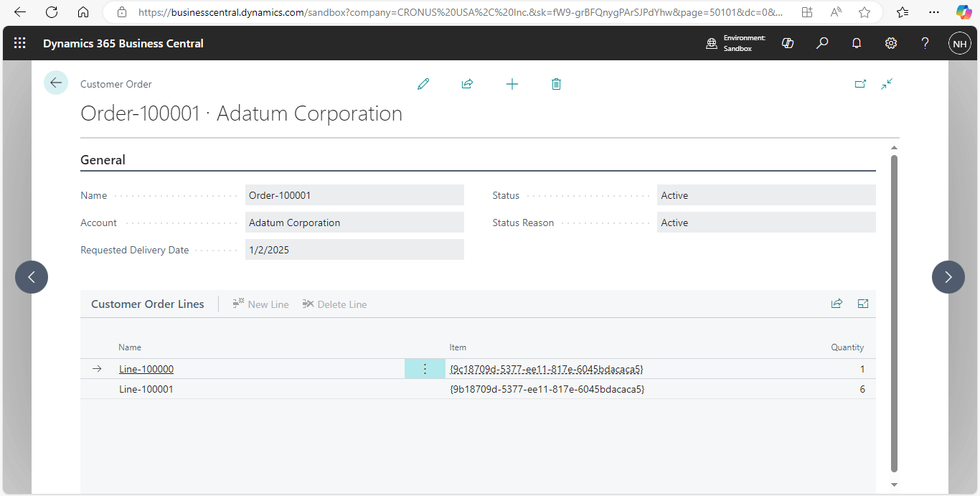Create a new record with plus icon
This screenshot has height=496, width=980.
pos(512,84)
